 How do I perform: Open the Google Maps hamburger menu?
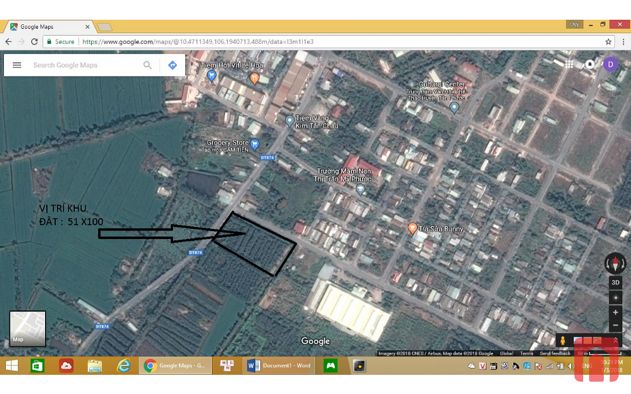tap(17, 65)
